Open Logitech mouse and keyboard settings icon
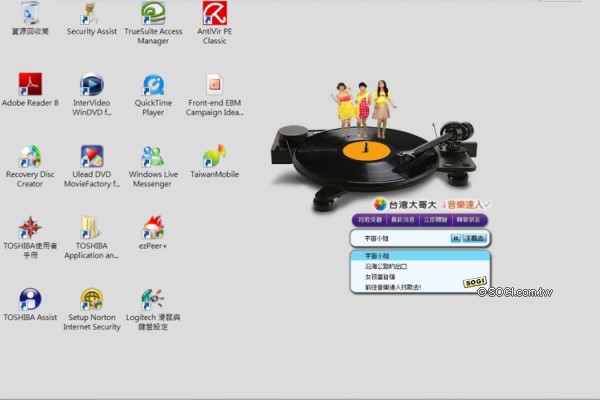Screen dimensions: 600x400 coord(153,309)
